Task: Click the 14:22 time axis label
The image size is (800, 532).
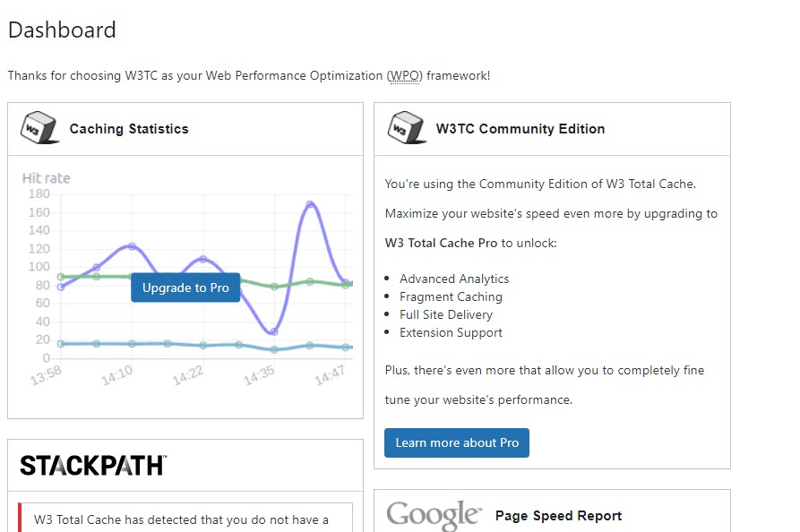Action: 188,375
